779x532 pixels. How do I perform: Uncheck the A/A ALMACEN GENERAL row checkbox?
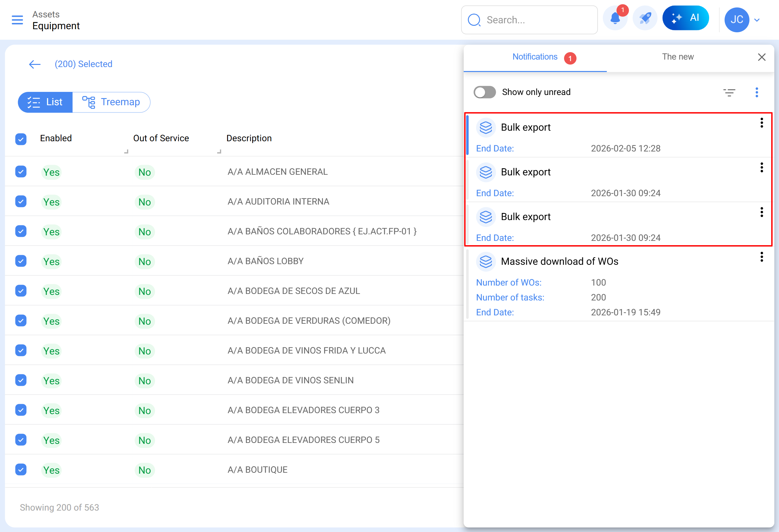tap(21, 172)
